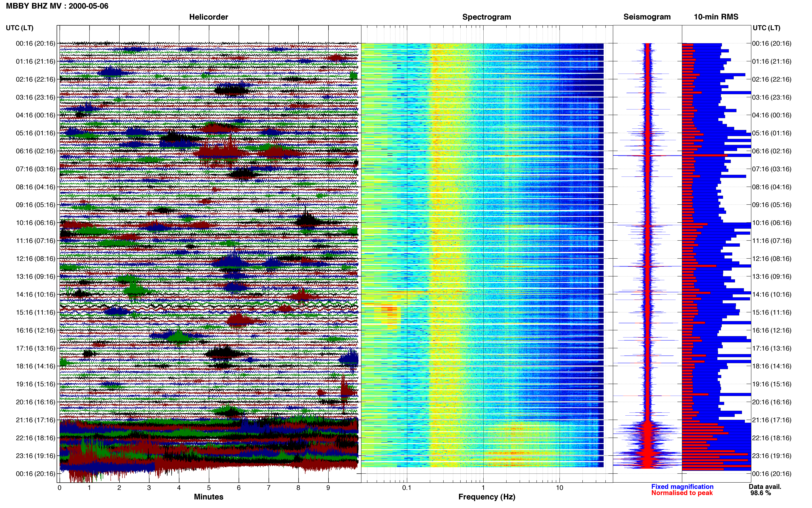
Task: Click helicorder minute tick label '3'
Action: 149,488
